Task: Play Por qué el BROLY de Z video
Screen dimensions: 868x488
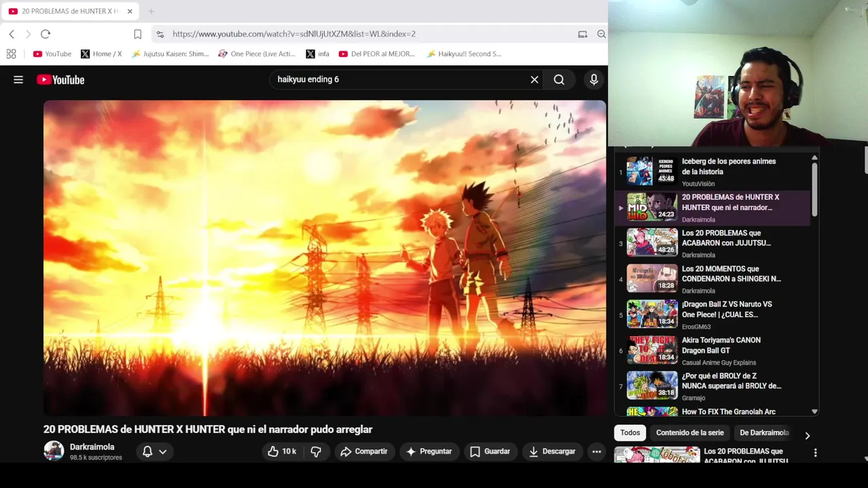Action: click(712, 386)
